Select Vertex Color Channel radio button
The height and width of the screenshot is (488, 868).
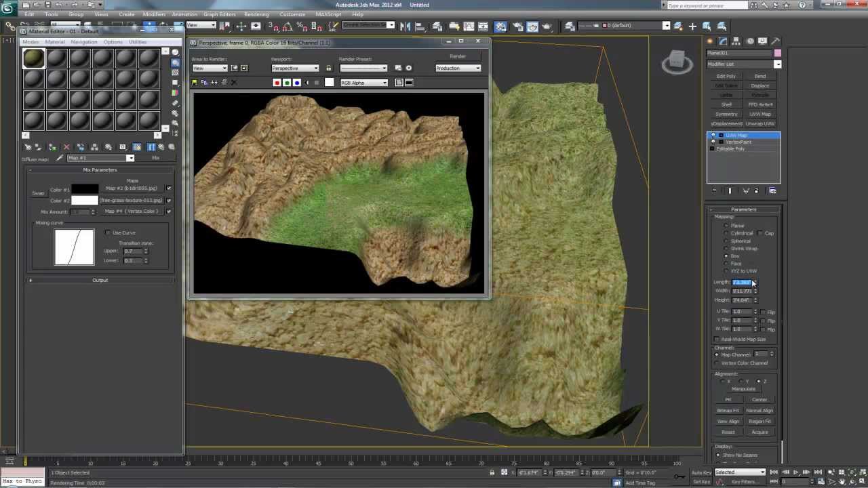[x=717, y=363]
